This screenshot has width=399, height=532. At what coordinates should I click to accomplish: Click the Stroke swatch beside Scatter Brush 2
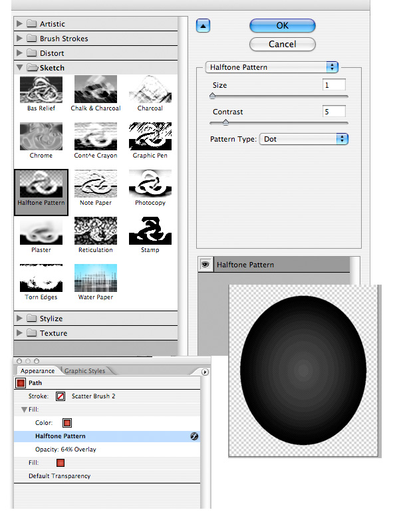point(61,396)
